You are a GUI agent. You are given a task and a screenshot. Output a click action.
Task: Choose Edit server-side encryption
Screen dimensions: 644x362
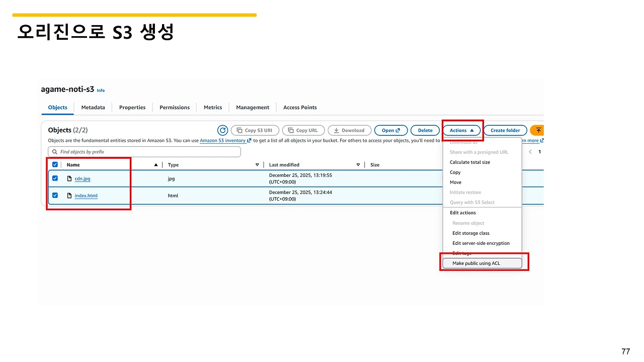pyautogui.click(x=482, y=243)
